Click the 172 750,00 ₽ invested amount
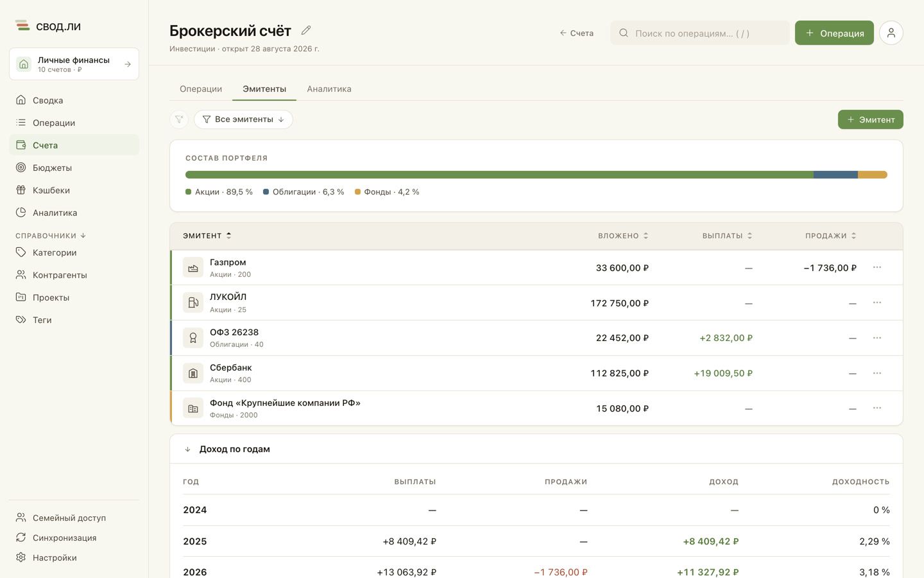Viewport: 924px width, 578px height. (x=620, y=303)
